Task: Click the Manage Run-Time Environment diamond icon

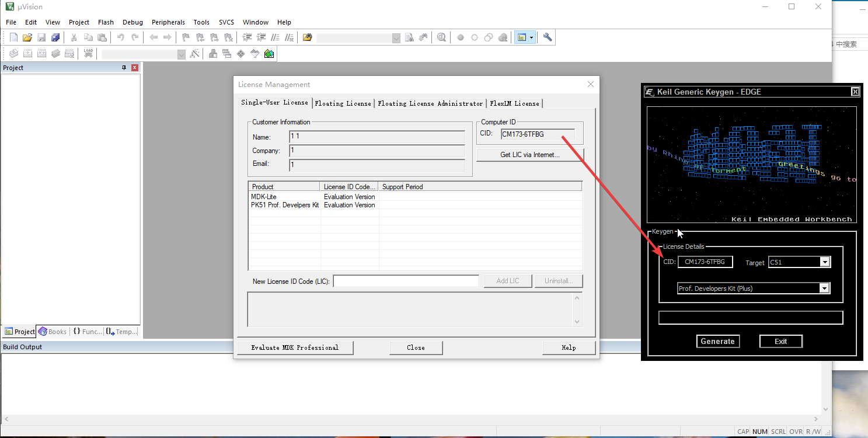Action: (241, 54)
